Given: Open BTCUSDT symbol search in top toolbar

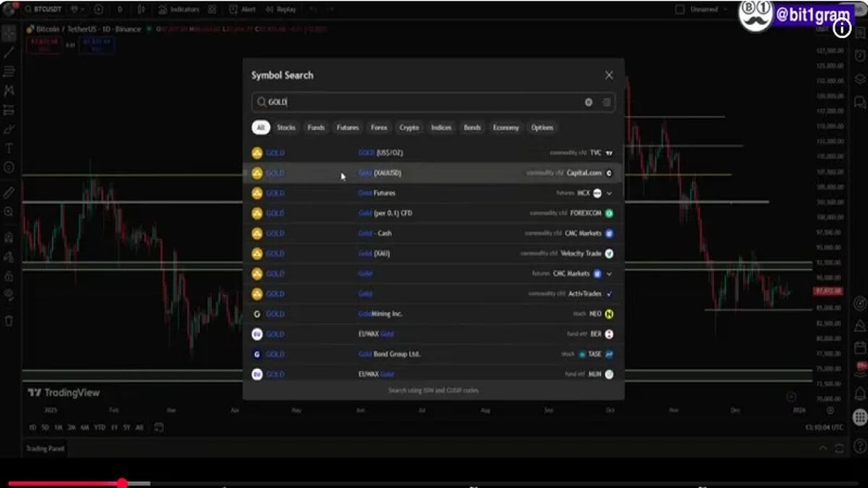Looking at the screenshot, I should coord(44,10).
